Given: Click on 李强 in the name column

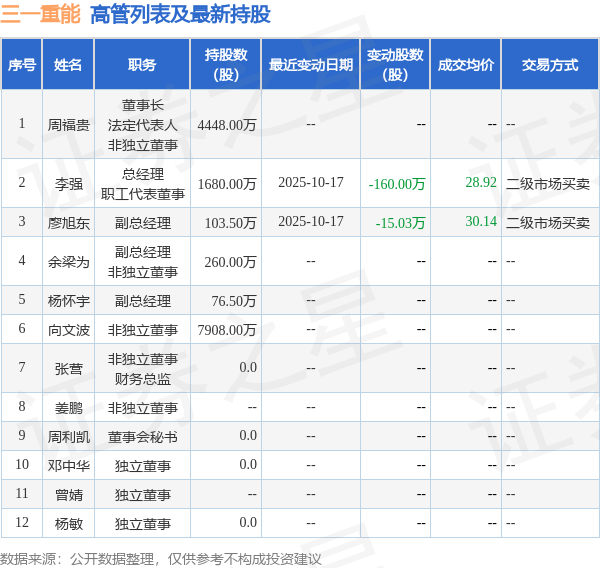Looking at the screenshot, I should (68, 184).
